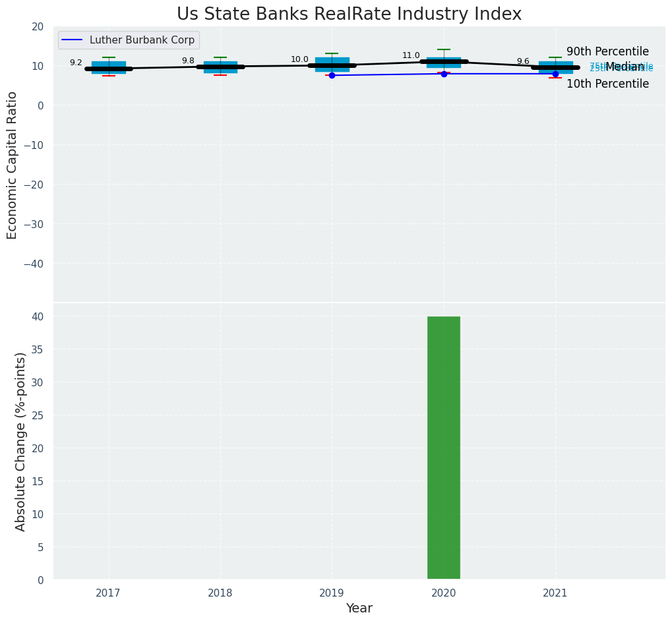Viewport: 672px width, 621px height.
Task: Select the blue data point at 2020
Action: pyautogui.click(x=444, y=74)
